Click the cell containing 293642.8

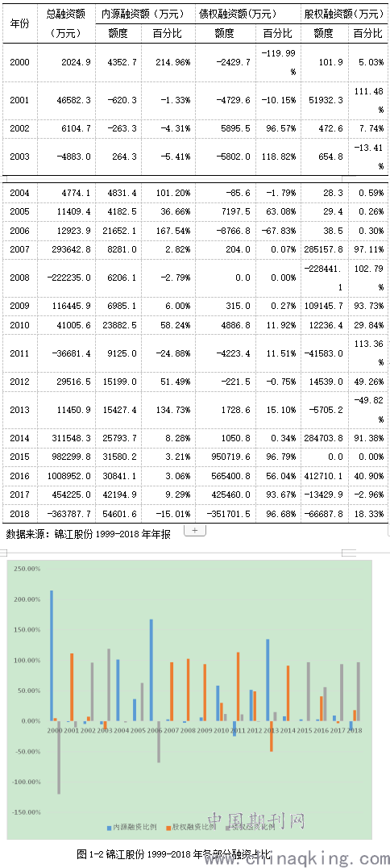[65, 249]
